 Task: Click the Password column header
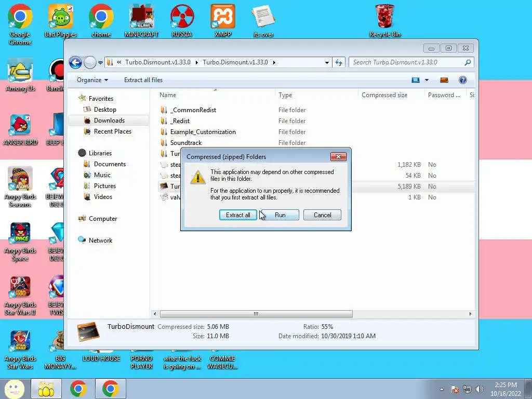pos(445,95)
